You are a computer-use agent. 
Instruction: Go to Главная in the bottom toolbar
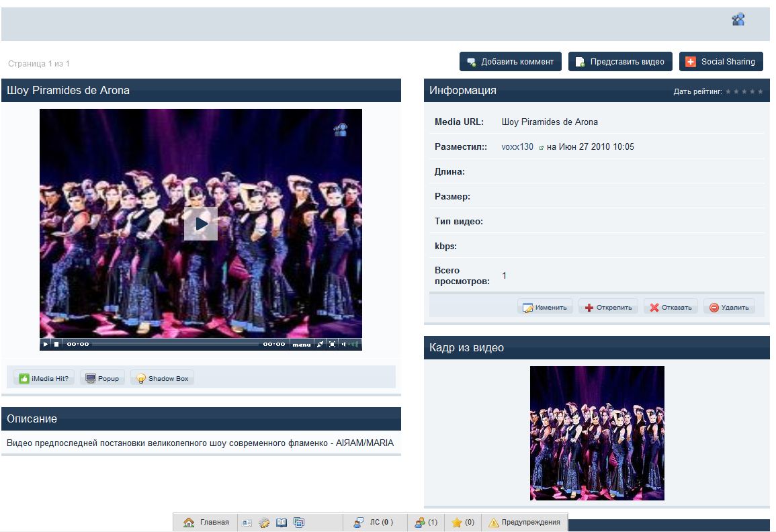click(x=207, y=522)
